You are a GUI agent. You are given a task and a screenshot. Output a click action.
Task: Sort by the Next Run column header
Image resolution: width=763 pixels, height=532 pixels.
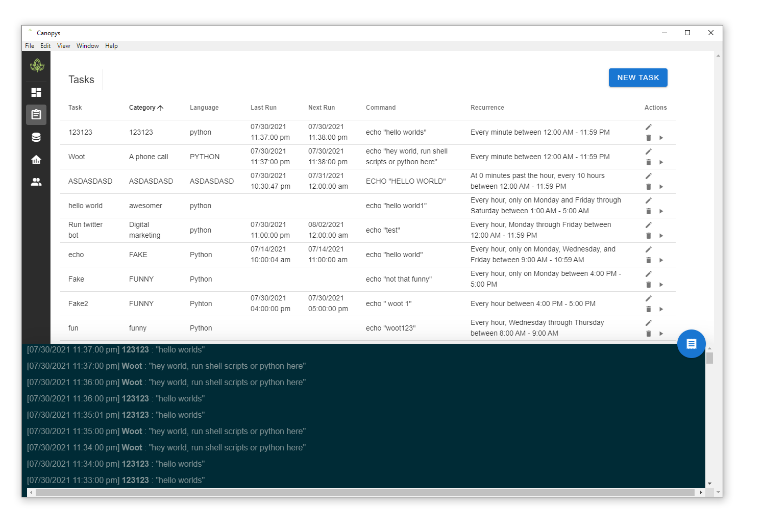[x=322, y=108]
